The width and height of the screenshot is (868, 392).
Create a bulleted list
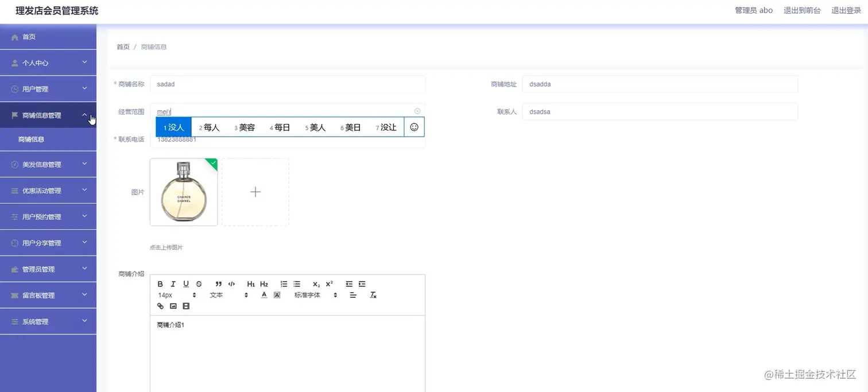coord(297,284)
